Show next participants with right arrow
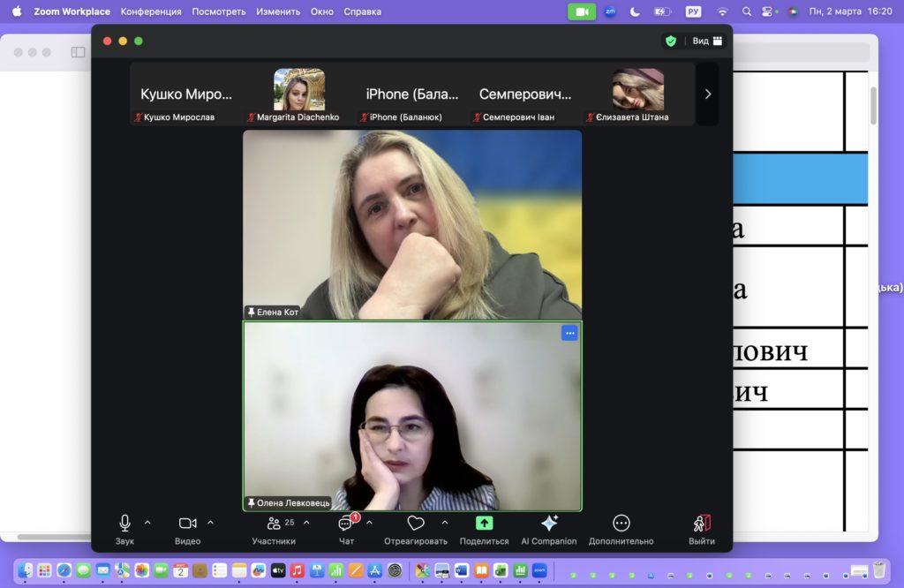 707,94
